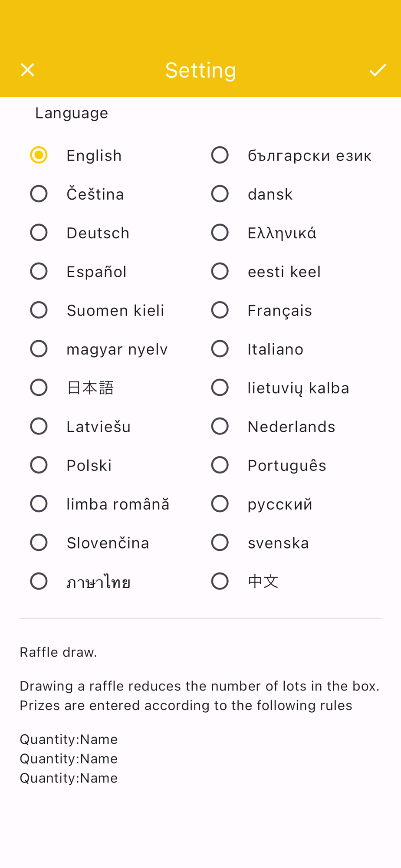Pick Español from the language list
This screenshot has width=401, height=868.
coord(39,272)
